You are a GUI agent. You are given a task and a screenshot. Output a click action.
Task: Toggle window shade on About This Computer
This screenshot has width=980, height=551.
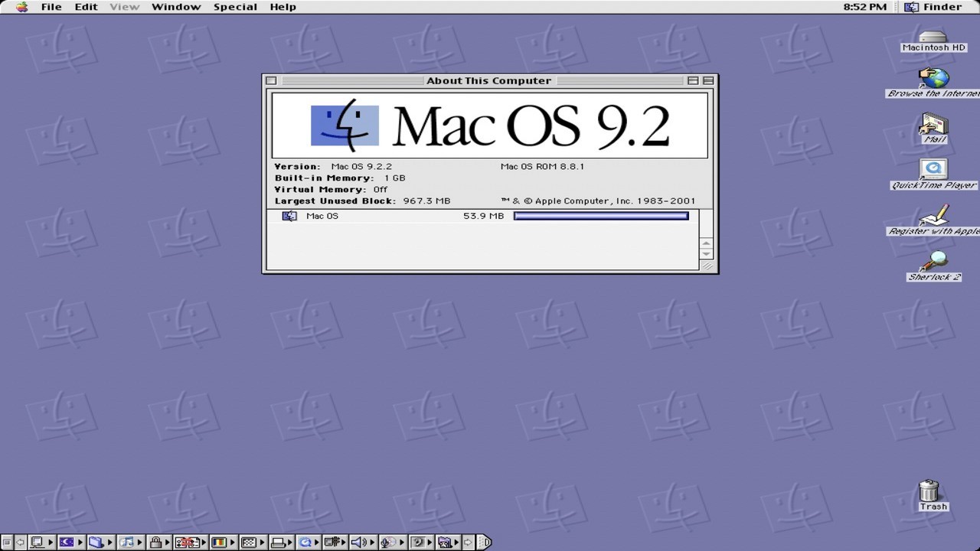coord(708,80)
